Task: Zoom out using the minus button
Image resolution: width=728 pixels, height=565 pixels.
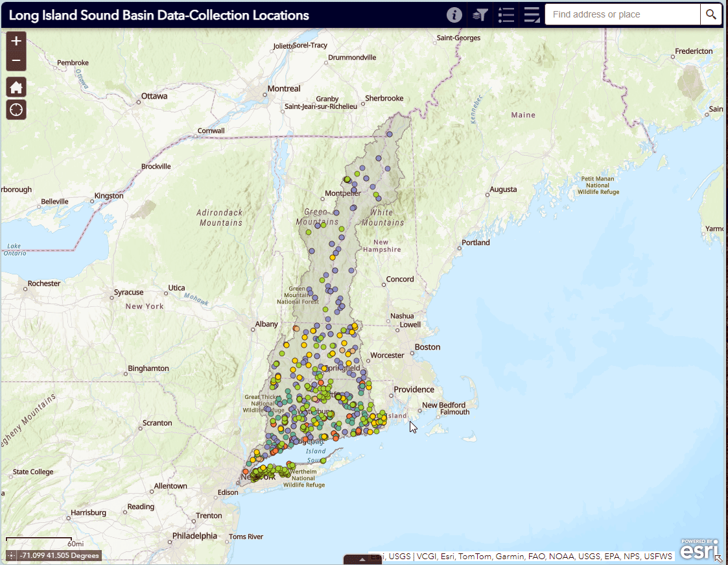Action: (x=16, y=60)
